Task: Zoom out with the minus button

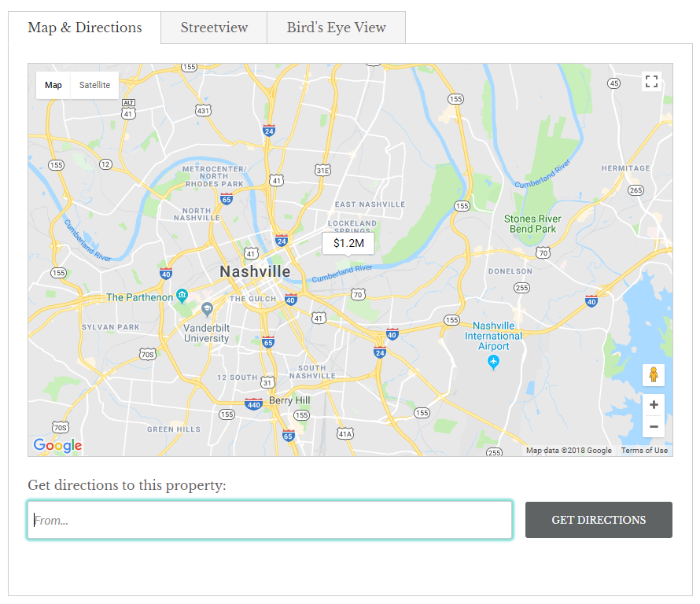Action: point(654,427)
